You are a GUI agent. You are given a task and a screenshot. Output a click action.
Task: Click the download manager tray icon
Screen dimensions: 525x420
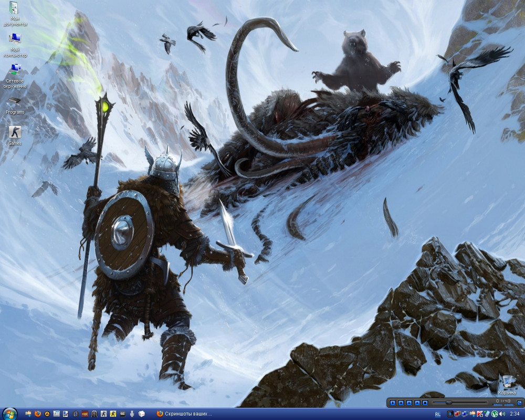coord(472,414)
